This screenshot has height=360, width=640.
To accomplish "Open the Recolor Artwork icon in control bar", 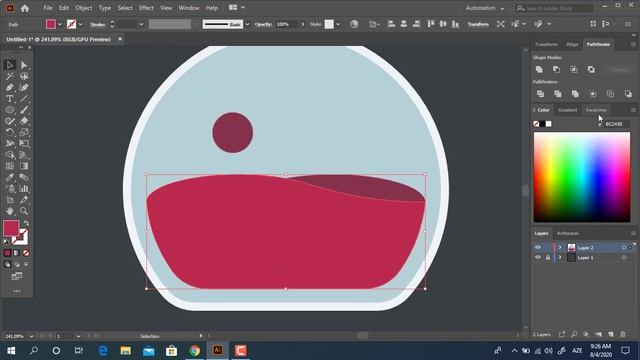I will click(354, 24).
